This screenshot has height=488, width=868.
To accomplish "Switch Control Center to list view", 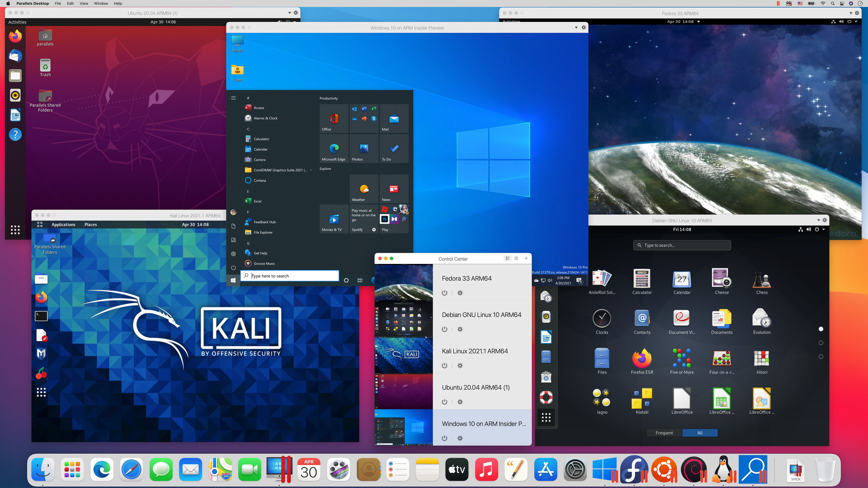I will (x=516, y=258).
